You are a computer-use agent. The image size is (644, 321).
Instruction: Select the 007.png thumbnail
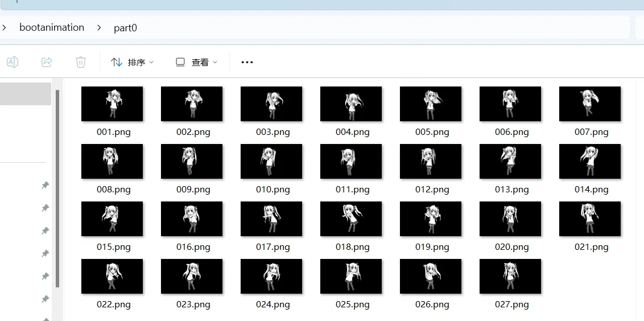tap(590, 104)
